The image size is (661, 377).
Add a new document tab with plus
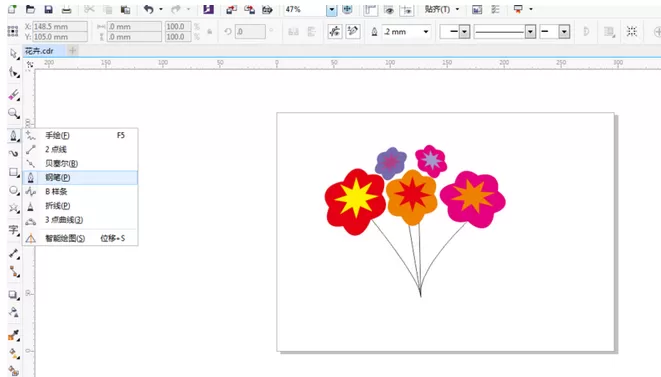click(73, 51)
